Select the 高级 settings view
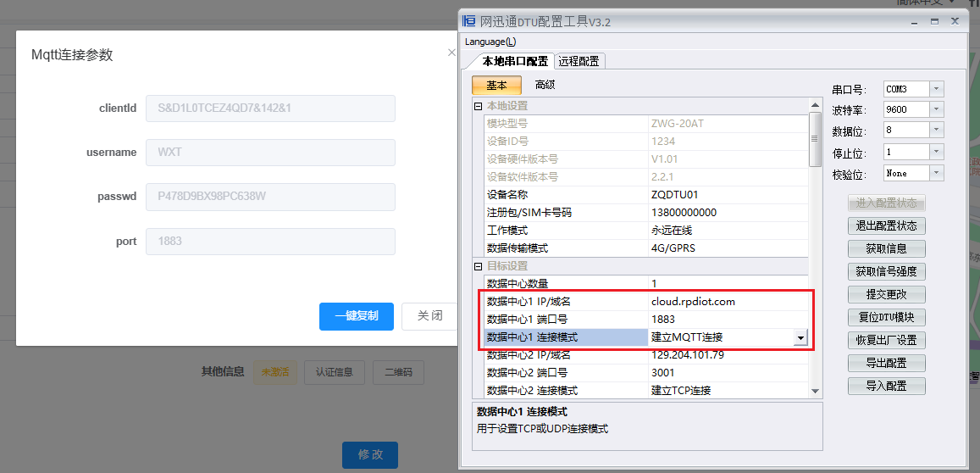This screenshot has width=980, height=473. point(545,85)
